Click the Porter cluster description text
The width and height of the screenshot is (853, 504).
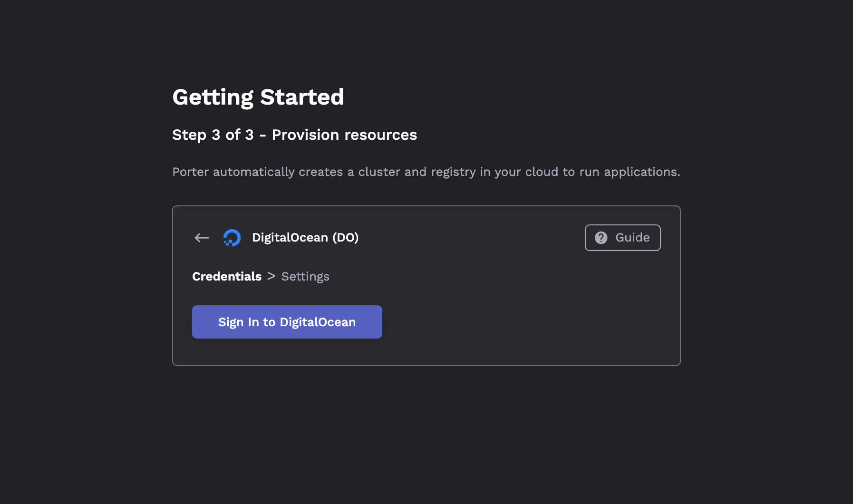[426, 172]
